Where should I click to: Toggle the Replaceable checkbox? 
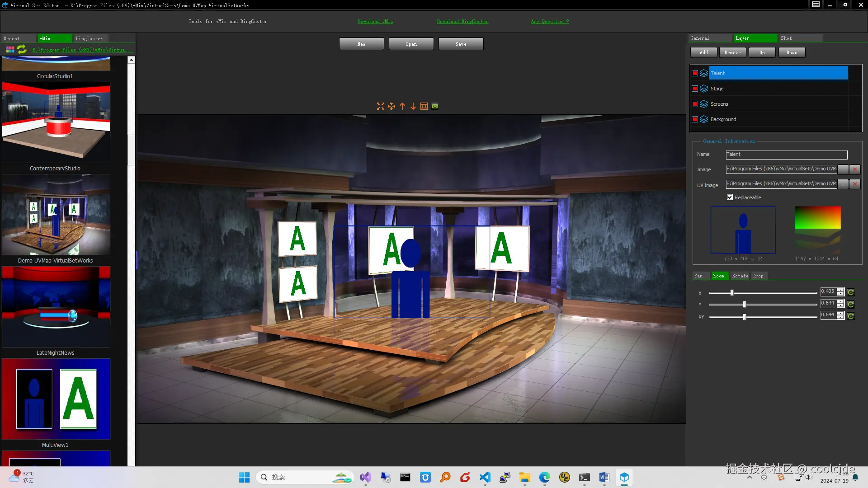tap(730, 197)
